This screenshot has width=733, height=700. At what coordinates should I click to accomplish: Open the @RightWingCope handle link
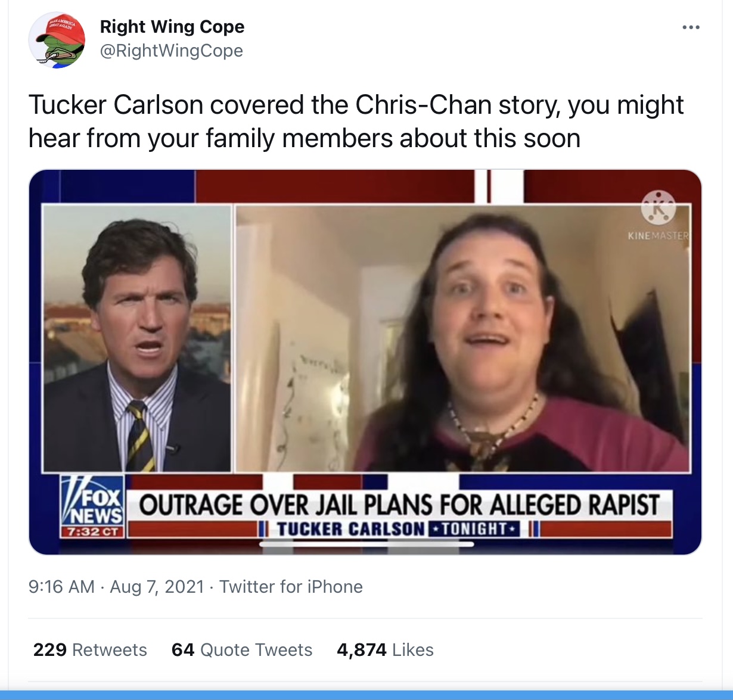point(172,51)
